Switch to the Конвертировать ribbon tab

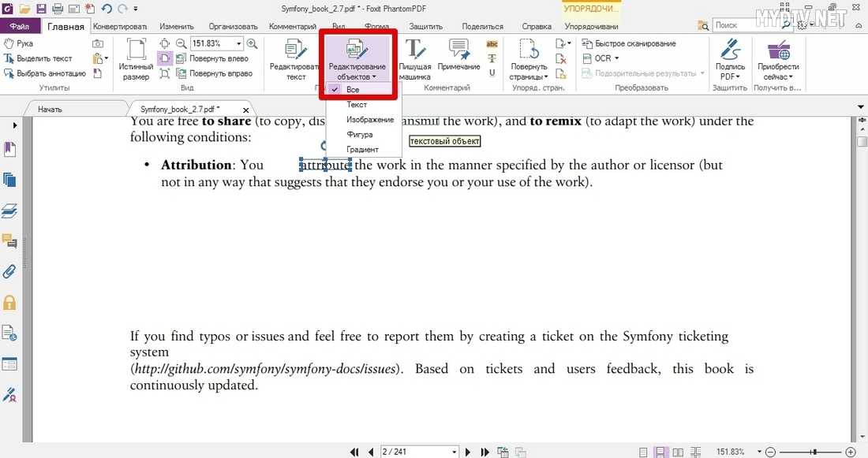pos(121,26)
